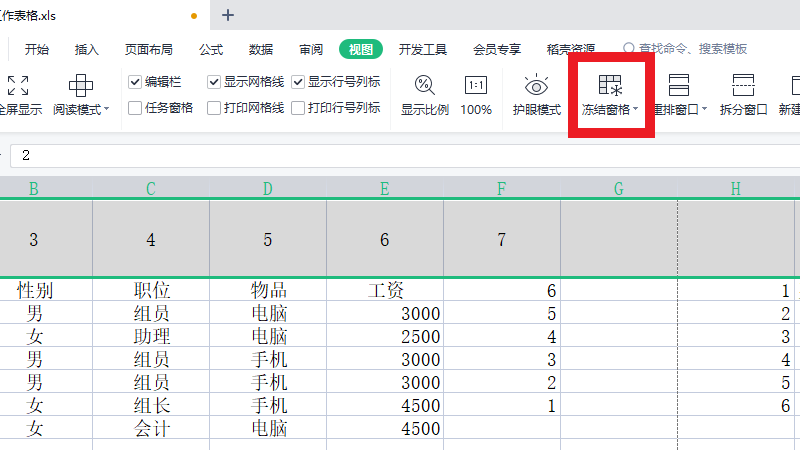The image size is (800, 450).
Task: Open a new tab with plus button
Action: (228, 15)
